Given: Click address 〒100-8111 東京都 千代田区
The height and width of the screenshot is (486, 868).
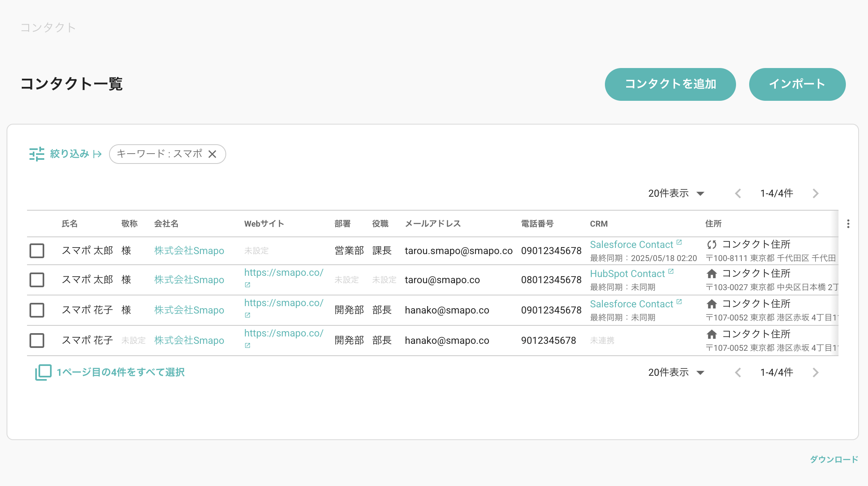Looking at the screenshot, I should (770, 258).
